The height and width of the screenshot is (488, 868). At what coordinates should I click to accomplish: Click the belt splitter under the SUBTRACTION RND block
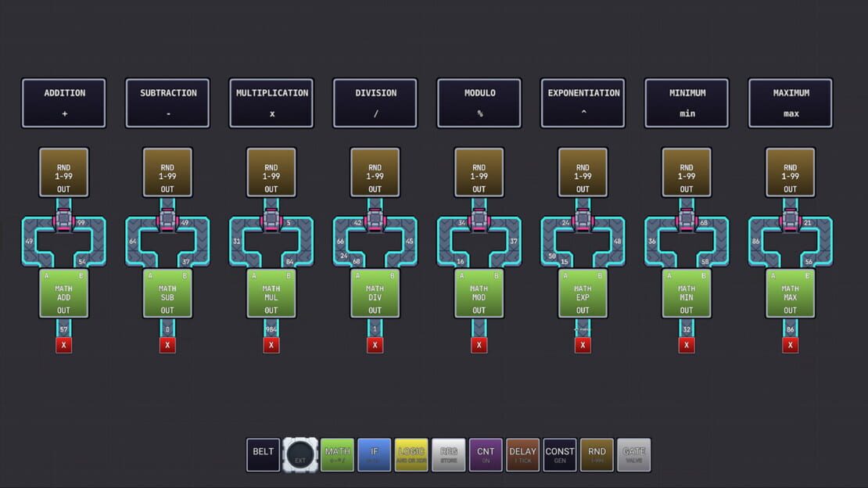[x=167, y=221]
